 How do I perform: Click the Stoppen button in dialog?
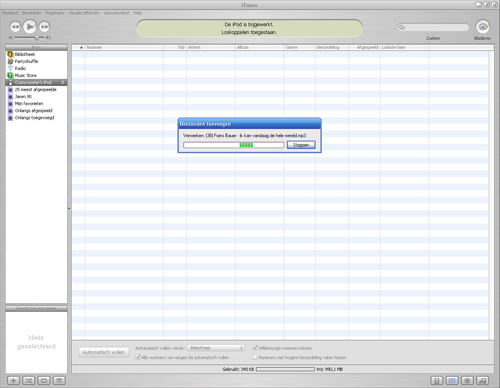point(301,145)
